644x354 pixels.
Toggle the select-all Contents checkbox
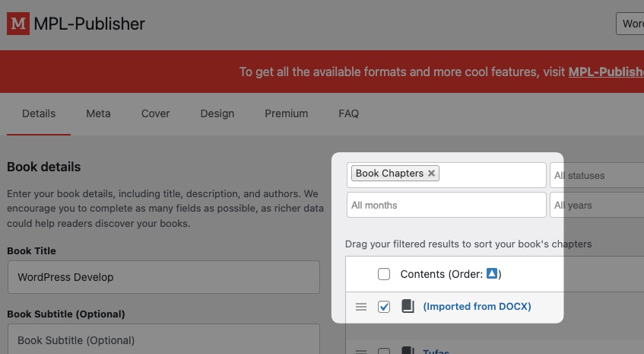pos(384,274)
